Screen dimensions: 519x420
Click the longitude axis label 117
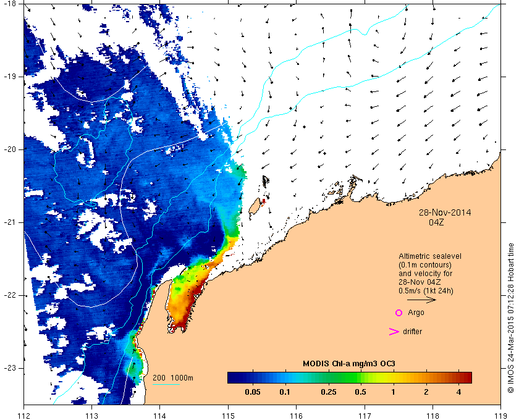coord(365,416)
